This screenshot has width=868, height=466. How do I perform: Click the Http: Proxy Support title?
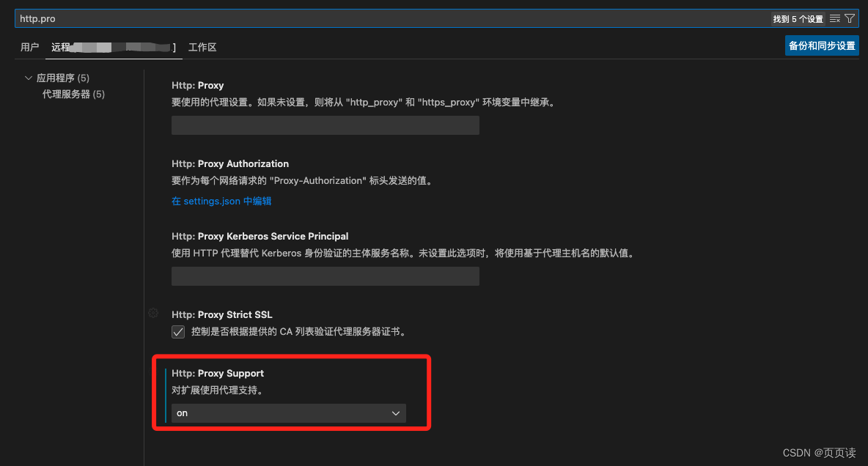pyautogui.click(x=218, y=374)
